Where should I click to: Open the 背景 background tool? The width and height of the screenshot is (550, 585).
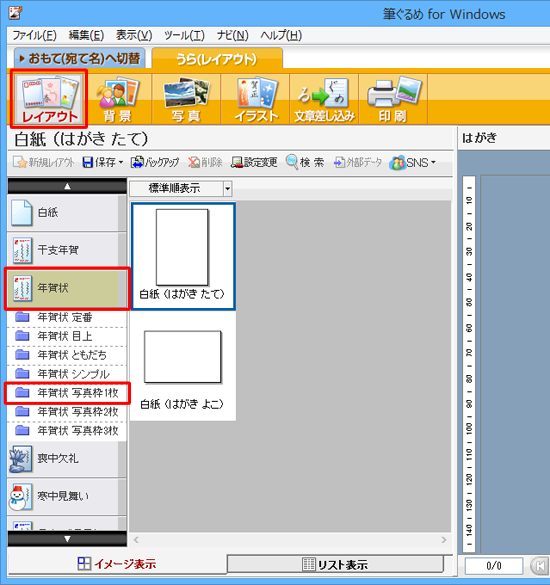tap(117, 99)
